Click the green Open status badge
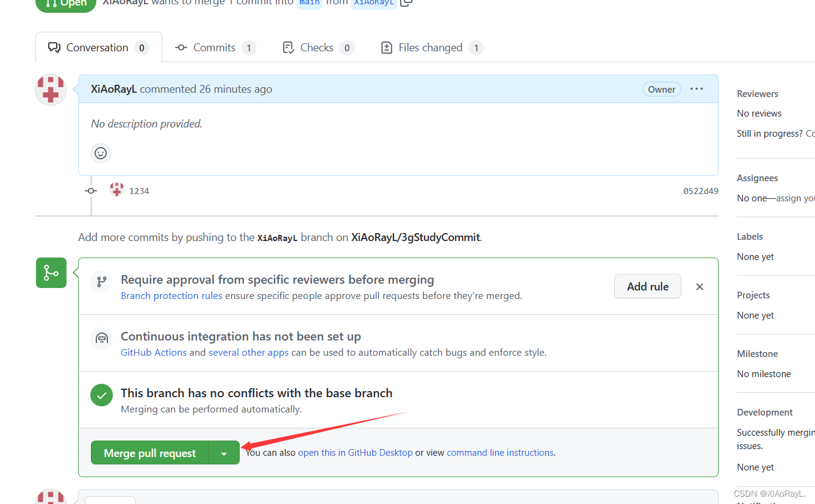 66,4
